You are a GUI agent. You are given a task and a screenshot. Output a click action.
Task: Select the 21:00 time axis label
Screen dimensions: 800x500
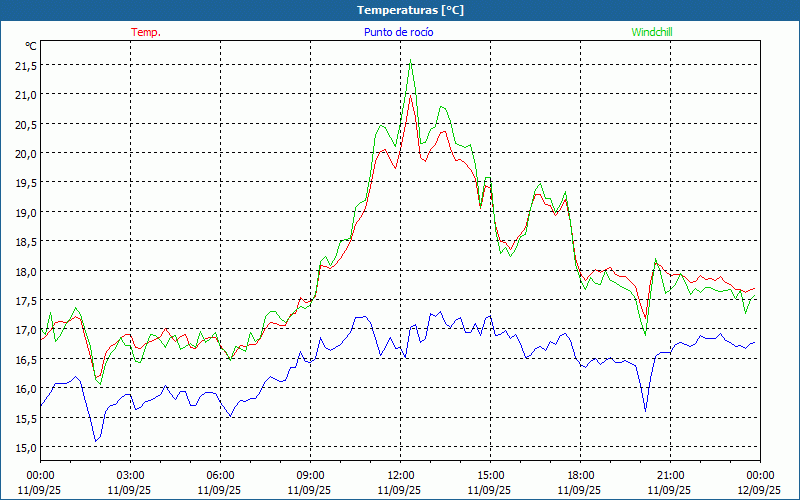click(670, 475)
